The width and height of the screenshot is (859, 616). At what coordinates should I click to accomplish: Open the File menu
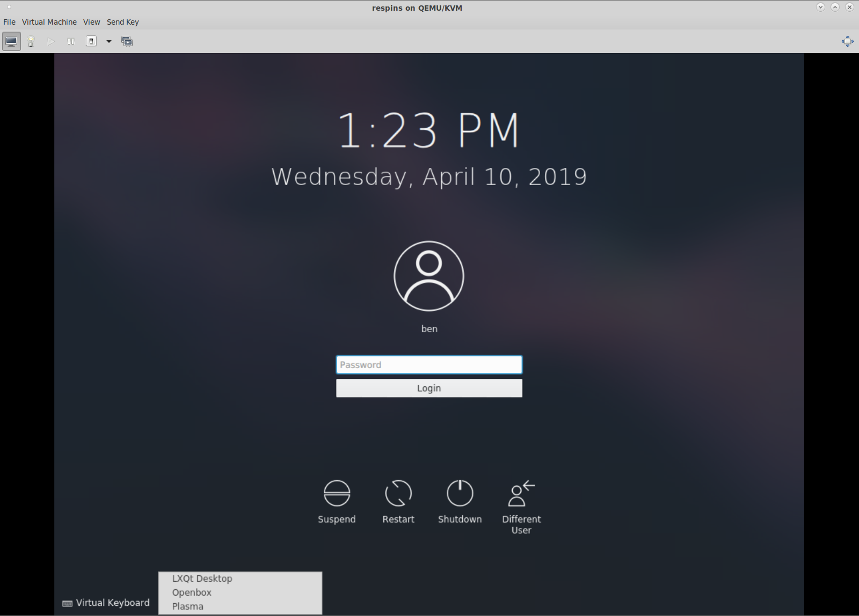[9, 22]
